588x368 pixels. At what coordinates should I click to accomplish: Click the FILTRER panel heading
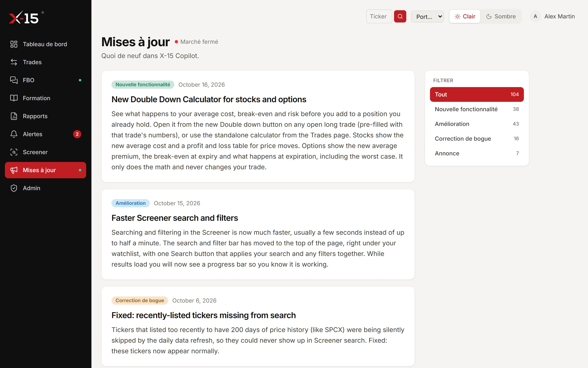[443, 80]
